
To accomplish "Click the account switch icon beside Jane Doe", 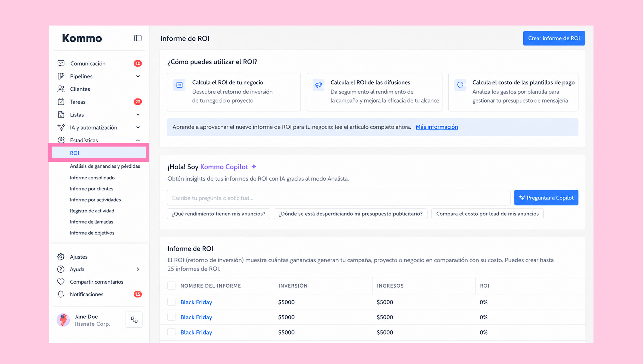I will 134,320.
